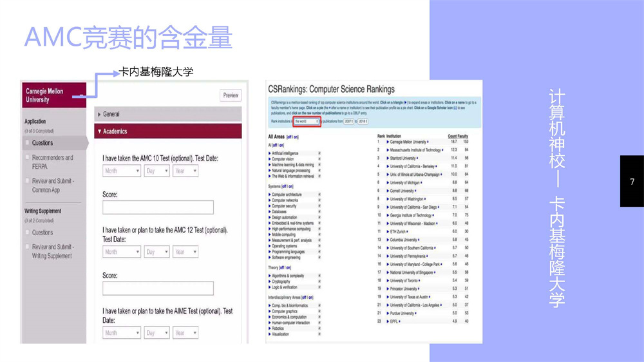644x362 pixels.
Task: Open the 2007 start year dropdown
Action: point(348,122)
